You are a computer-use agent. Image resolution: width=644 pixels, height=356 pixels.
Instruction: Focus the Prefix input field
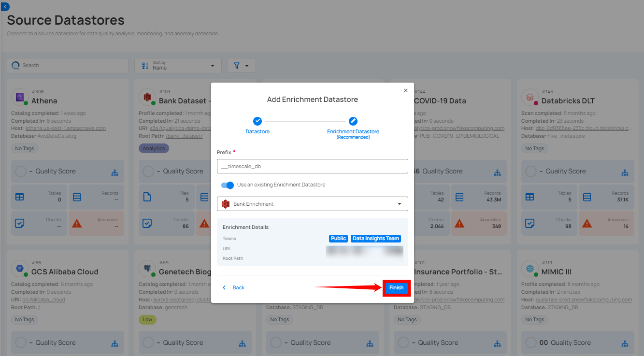pyautogui.click(x=312, y=166)
